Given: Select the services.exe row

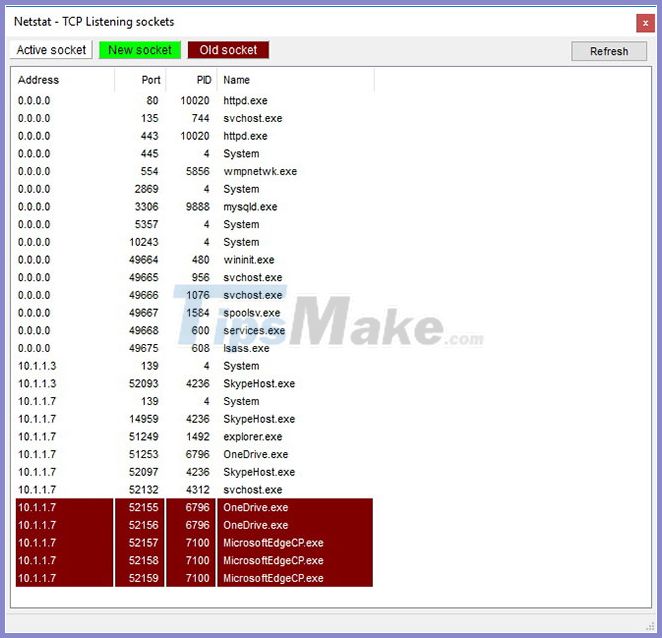Looking at the screenshot, I should [x=194, y=331].
